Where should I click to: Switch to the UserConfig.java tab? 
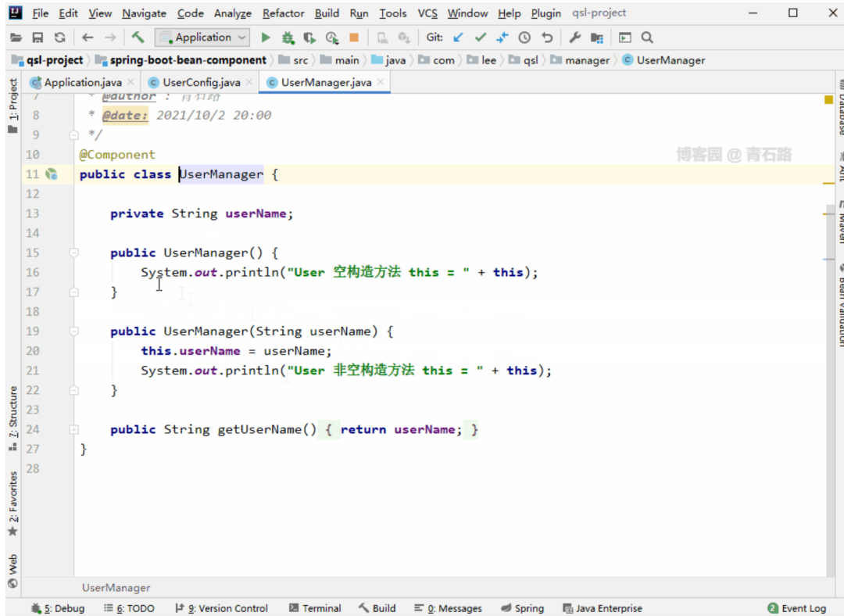202,82
